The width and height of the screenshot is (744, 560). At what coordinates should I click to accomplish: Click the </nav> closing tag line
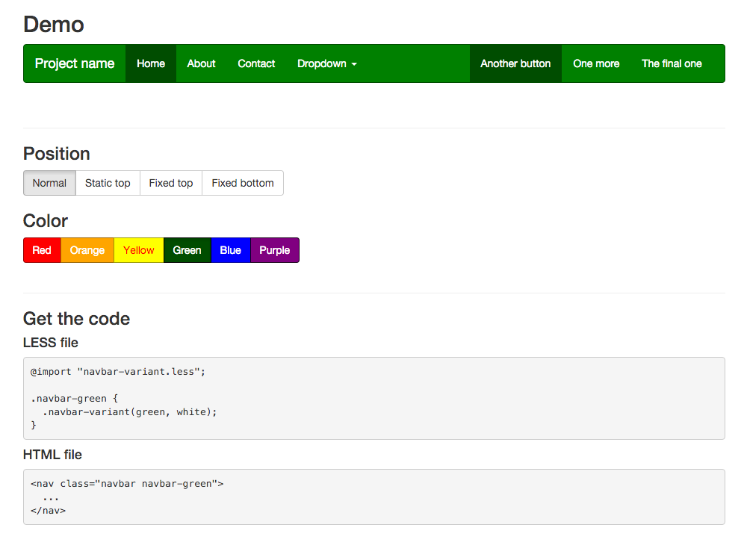click(x=48, y=511)
